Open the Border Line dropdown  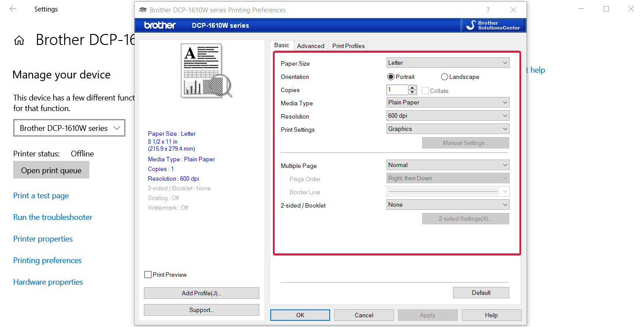448,191
